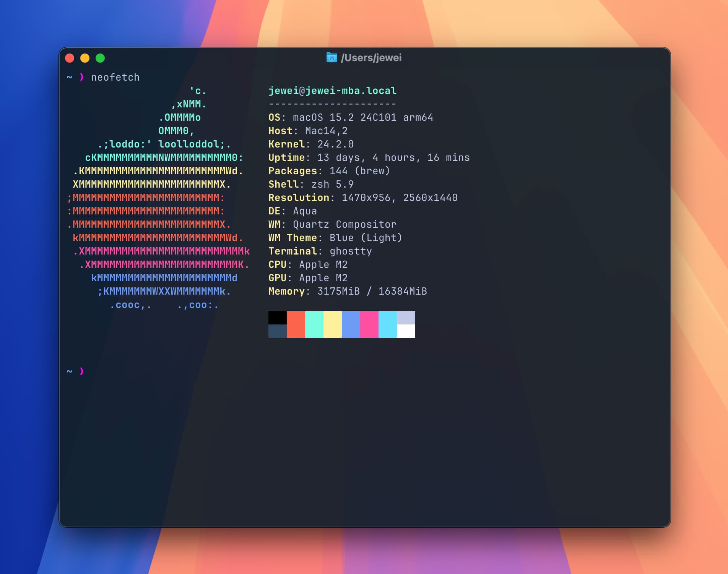Click the light lavender-gray block above white
728x574 pixels.
(406, 318)
